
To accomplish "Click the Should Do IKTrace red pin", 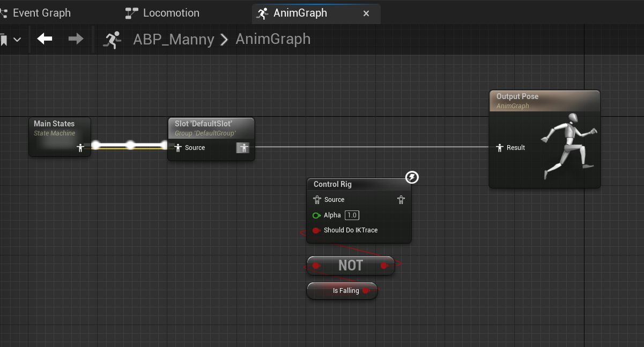I will [316, 230].
